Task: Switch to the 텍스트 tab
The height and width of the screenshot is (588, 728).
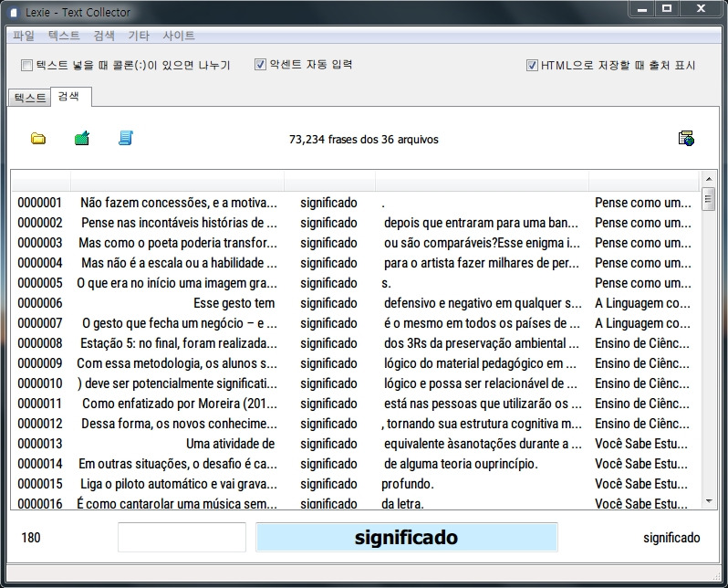Action: pos(30,98)
